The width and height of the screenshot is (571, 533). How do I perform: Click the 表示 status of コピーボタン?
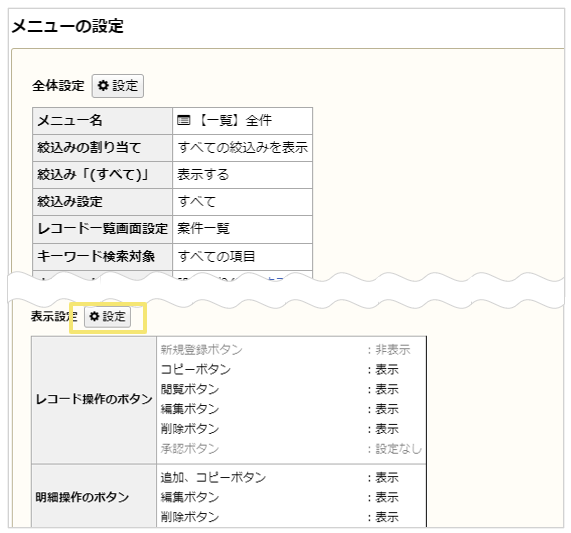point(387,370)
